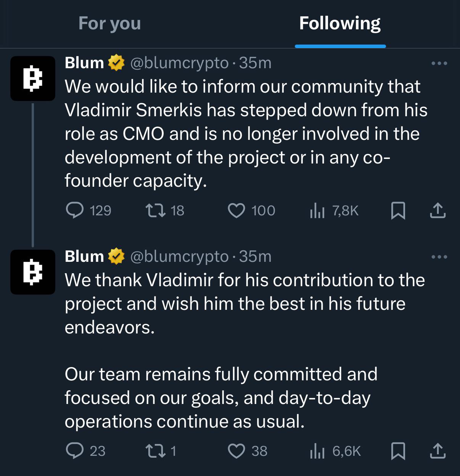Switch to the For you tab
460x476 pixels.
pyautogui.click(x=110, y=23)
